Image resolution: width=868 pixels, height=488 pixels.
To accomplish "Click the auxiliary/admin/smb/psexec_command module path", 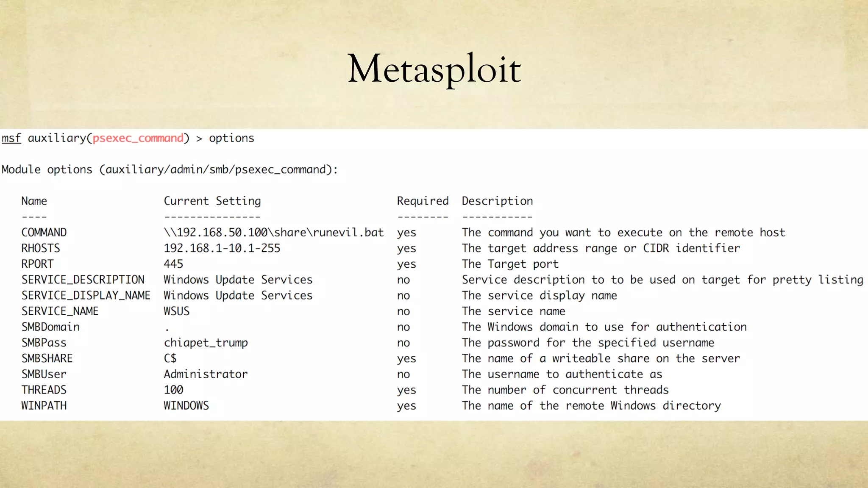I will click(x=216, y=170).
